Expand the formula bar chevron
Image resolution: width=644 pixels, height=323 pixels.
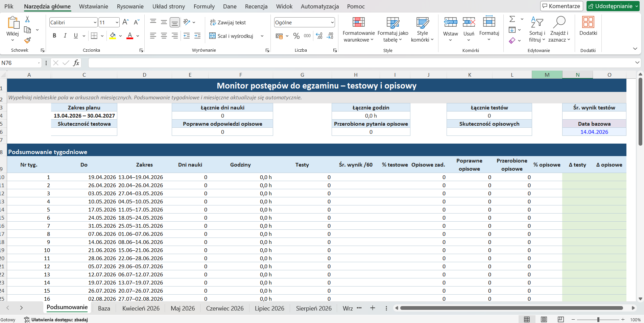(x=637, y=63)
